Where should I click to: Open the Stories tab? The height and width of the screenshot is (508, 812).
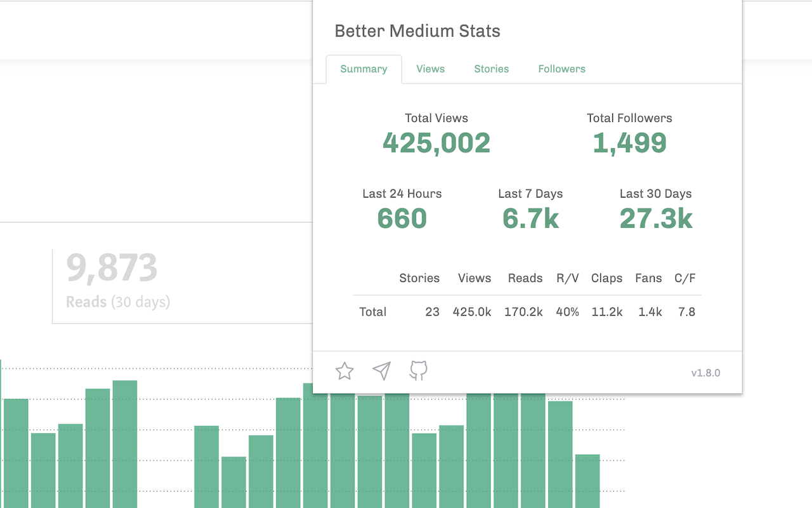(492, 69)
